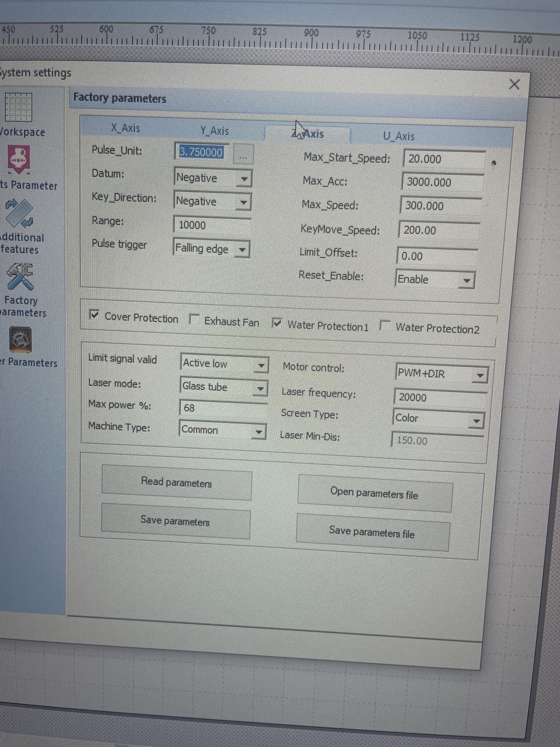The width and height of the screenshot is (560, 747).
Task: Open the Pulse trigger dropdown
Action: coord(242,250)
